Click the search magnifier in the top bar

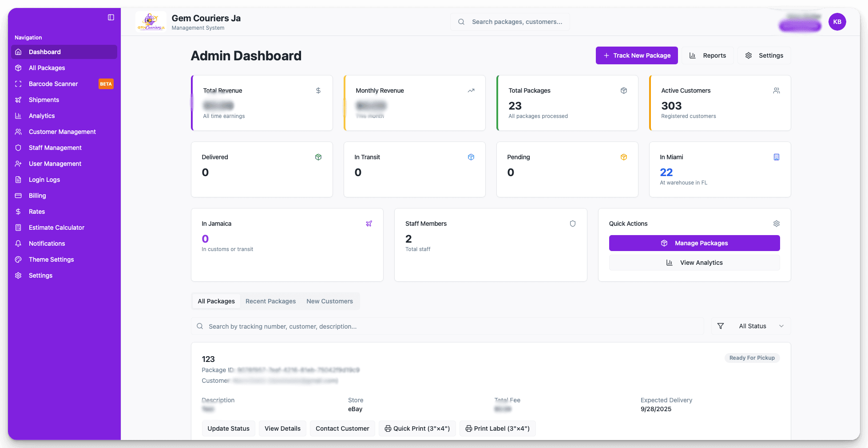(461, 21)
